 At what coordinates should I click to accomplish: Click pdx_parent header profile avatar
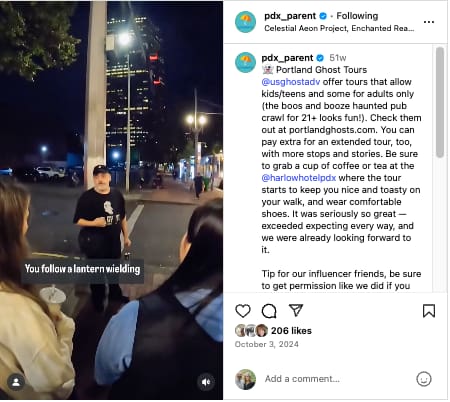[x=245, y=22]
